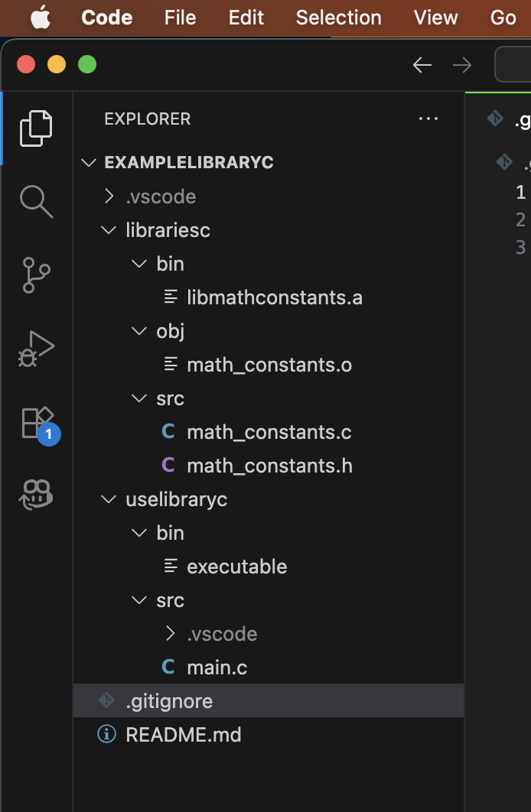Viewport: 531px width, 812px height.
Task: Navigate back with the left arrow
Action: (x=422, y=65)
